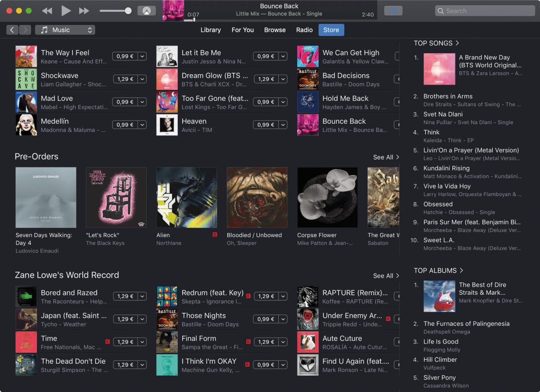The height and width of the screenshot is (392, 540).
Task: Buy Mad Love for 0,99 €
Action: tap(125, 102)
